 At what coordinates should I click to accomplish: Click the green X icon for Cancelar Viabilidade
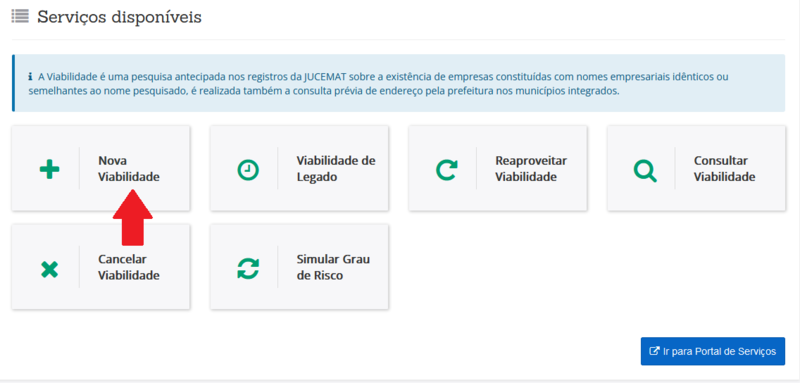point(49,268)
